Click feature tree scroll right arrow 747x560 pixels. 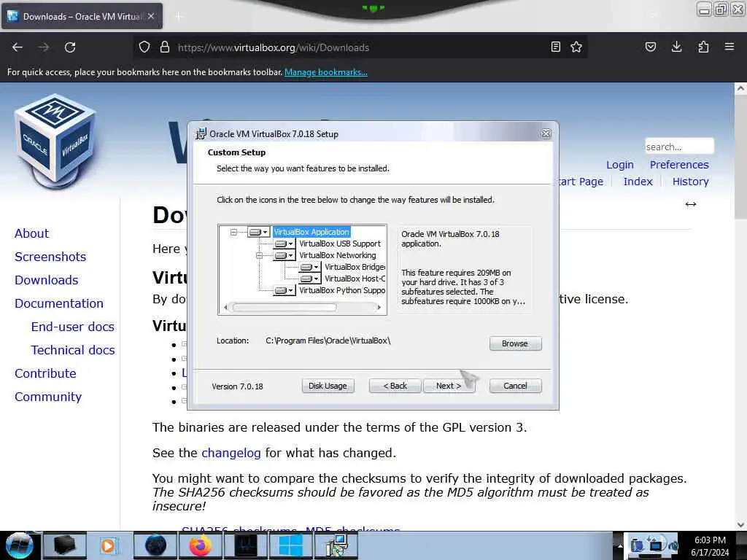379,308
